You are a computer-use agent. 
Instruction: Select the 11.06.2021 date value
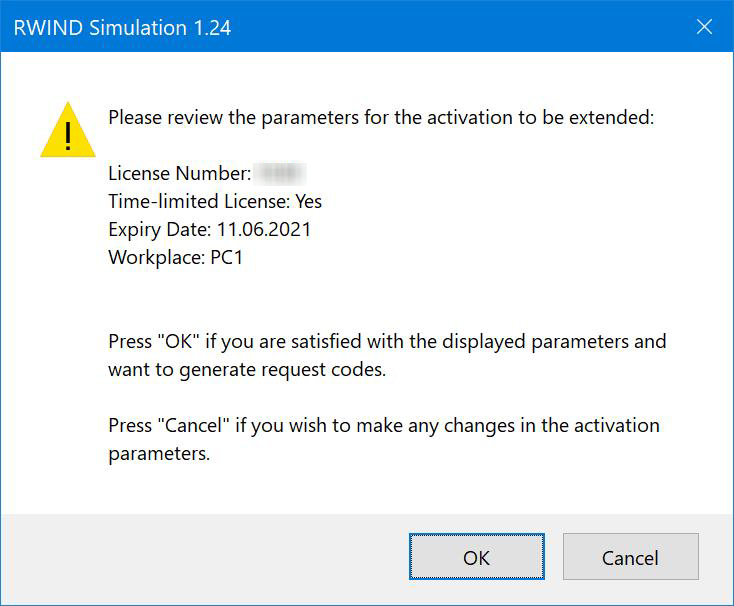pyautogui.click(x=264, y=229)
